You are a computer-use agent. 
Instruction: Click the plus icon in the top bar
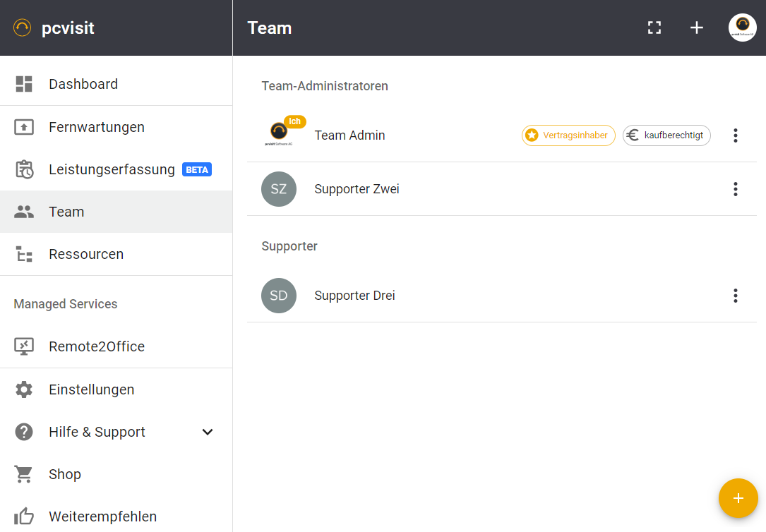pyautogui.click(x=697, y=28)
